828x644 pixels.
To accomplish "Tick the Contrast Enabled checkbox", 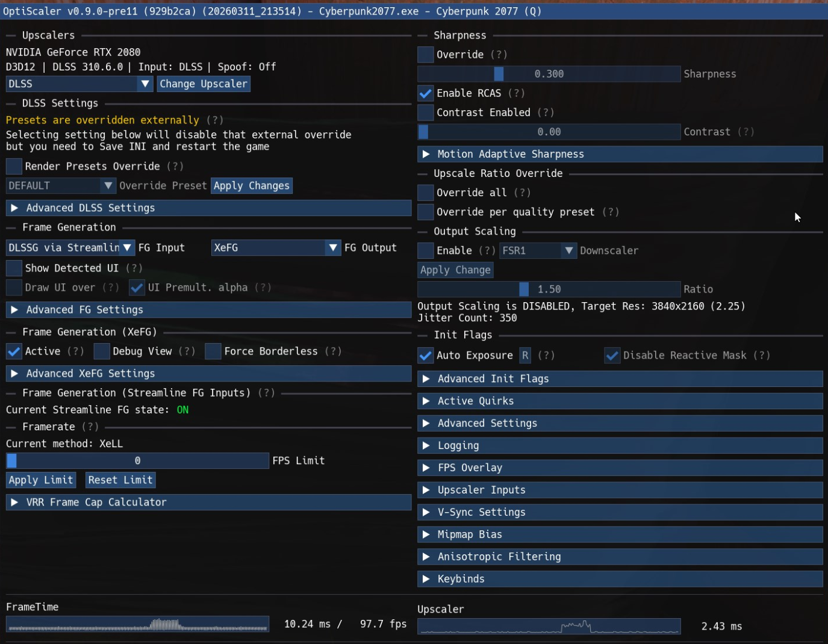I will (x=426, y=113).
